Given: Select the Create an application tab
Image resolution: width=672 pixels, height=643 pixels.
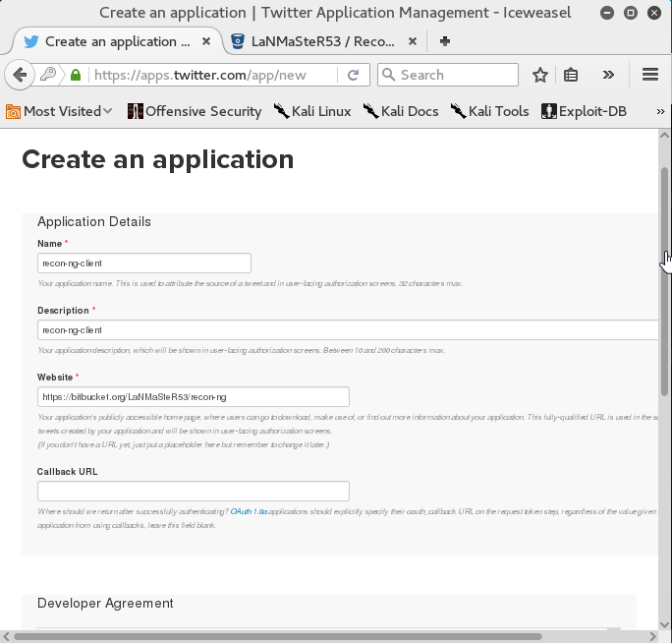Looking at the screenshot, I should [x=118, y=41].
